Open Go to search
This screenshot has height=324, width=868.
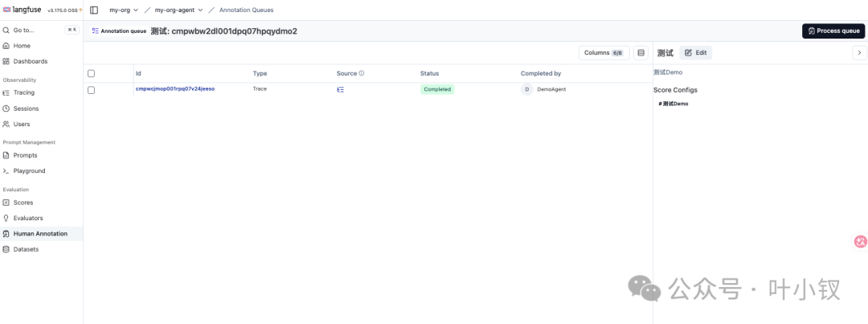pyautogui.click(x=41, y=30)
